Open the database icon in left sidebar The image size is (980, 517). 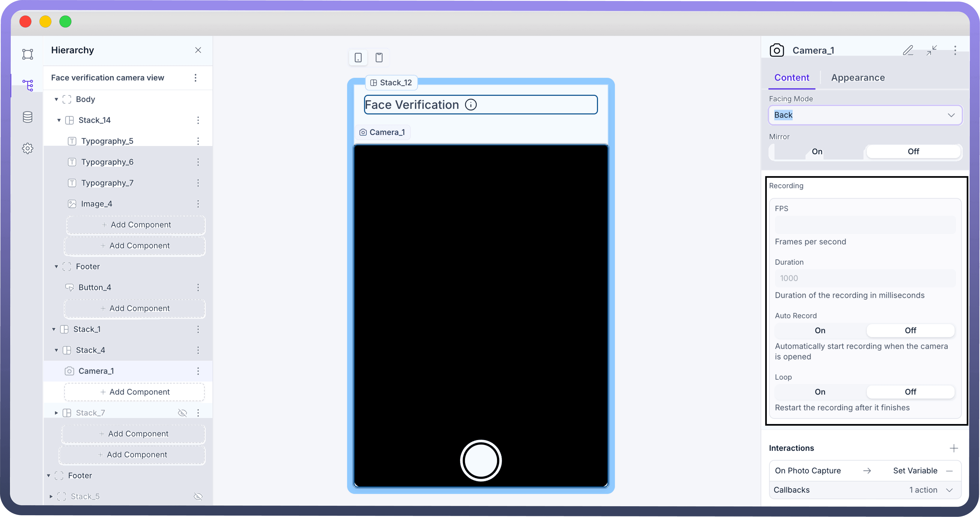tap(27, 117)
